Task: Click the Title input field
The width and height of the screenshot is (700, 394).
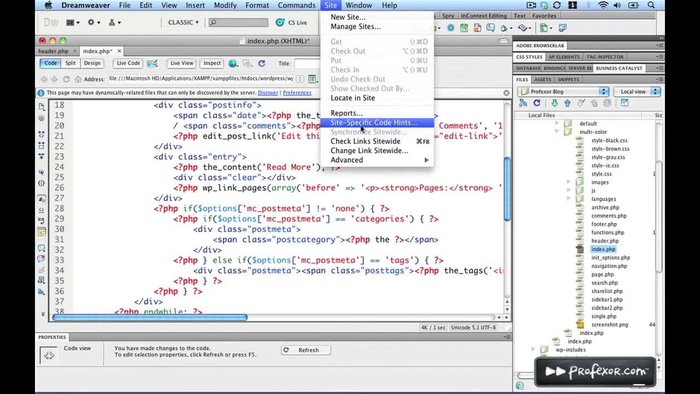Action: [x=307, y=64]
